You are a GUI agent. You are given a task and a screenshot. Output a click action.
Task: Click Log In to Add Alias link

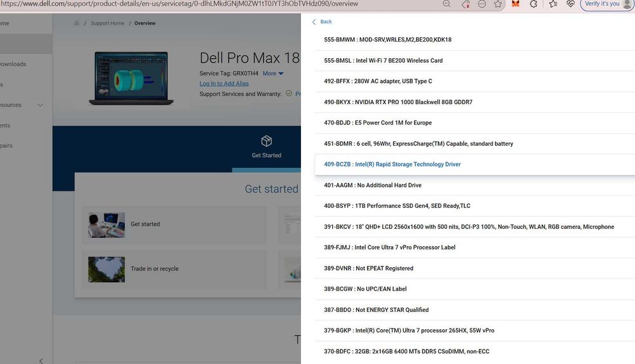coord(224,83)
